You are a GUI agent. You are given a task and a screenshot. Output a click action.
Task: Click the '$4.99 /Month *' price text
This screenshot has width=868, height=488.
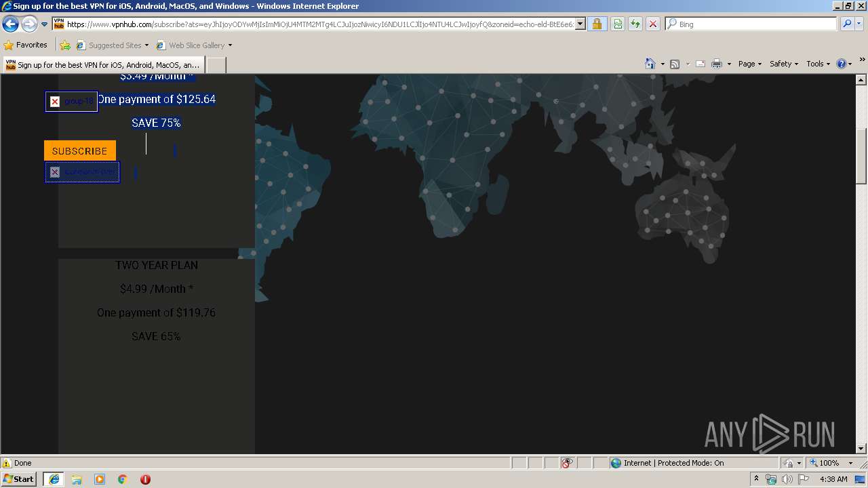(157, 289)
